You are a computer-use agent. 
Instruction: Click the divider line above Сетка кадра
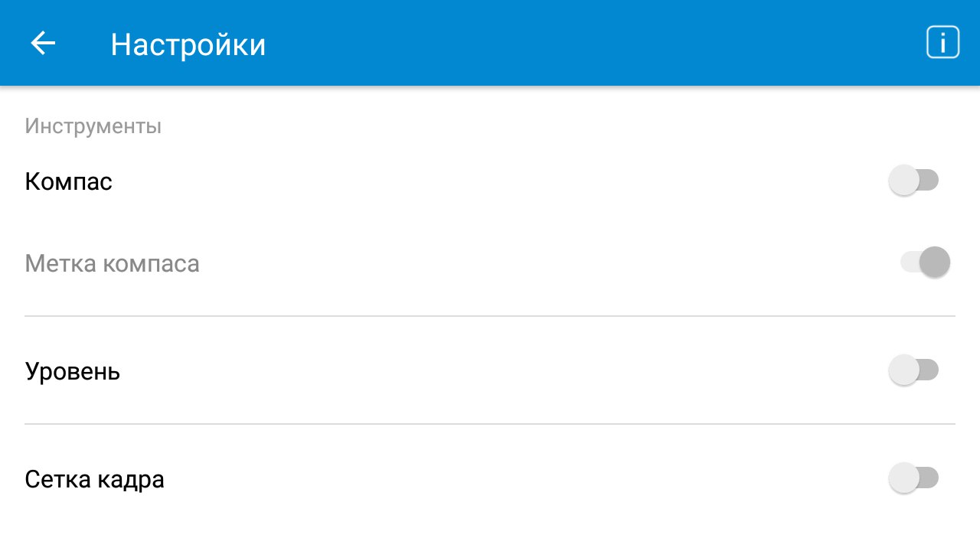click(490, 424)
